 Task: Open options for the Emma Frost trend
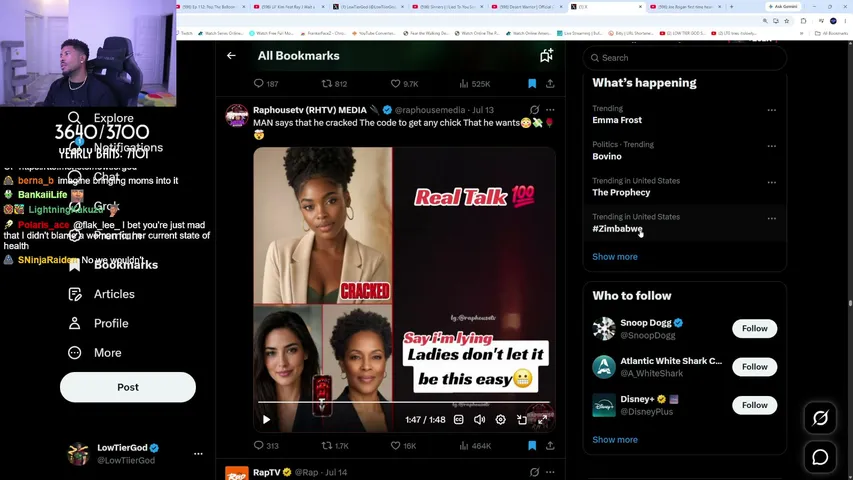point(771,110)
